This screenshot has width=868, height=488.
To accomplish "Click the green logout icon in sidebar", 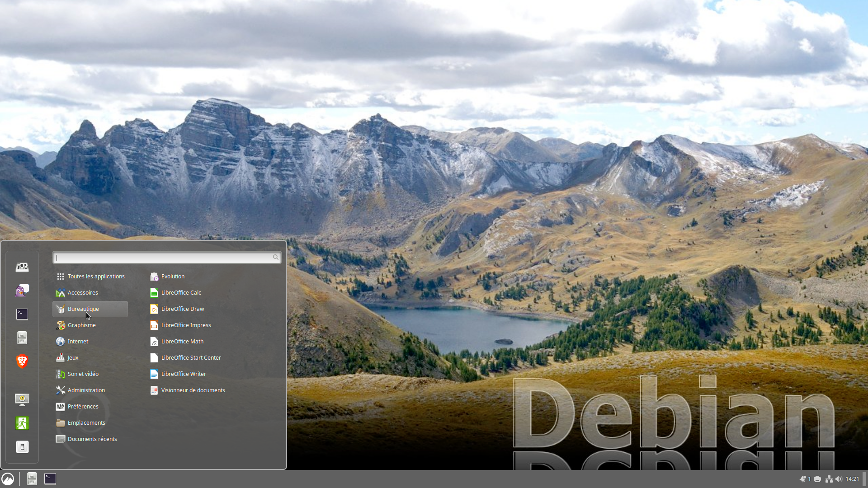I will (22, 423).
